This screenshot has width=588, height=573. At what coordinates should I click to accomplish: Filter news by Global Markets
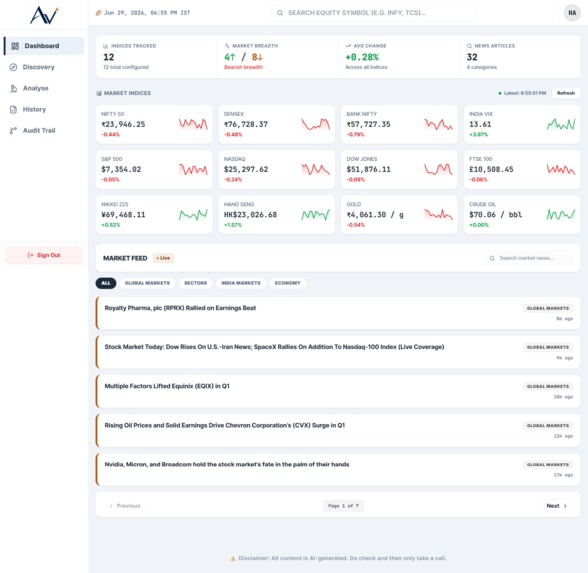click(x=147, y=283)
